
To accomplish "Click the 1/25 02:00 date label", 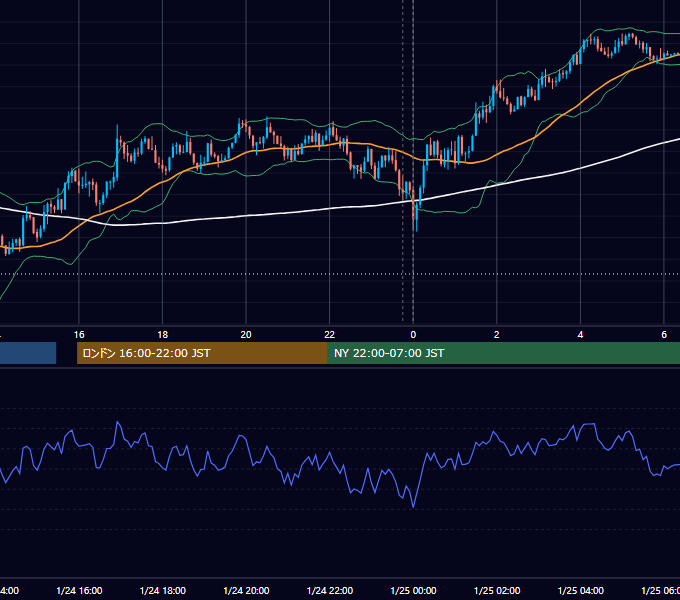I will (x=497, y=591).
